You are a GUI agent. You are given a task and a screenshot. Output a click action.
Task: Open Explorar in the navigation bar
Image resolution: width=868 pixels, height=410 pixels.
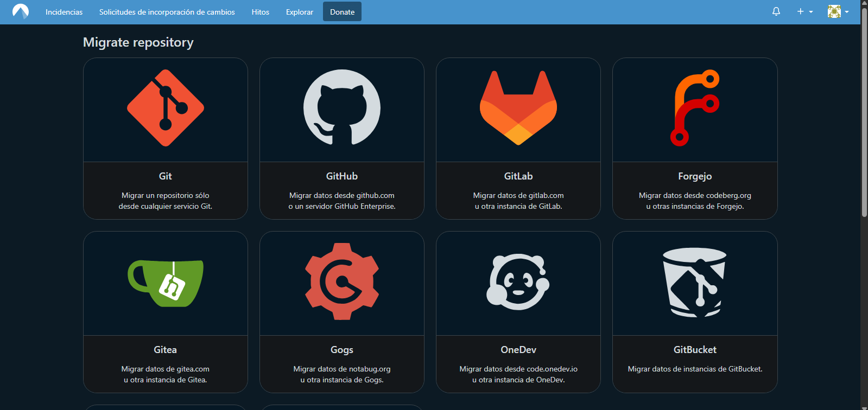pos(300,12)
